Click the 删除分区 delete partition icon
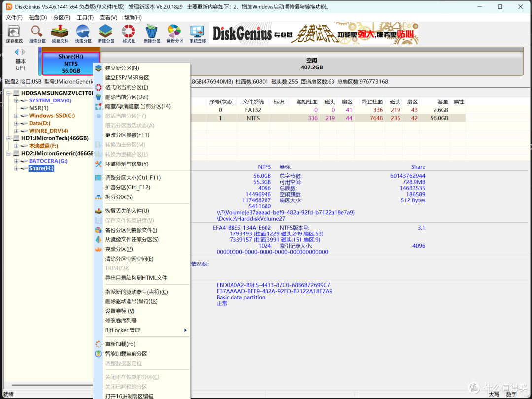Viewport: 532px width, 399px height. pos(152,34)
